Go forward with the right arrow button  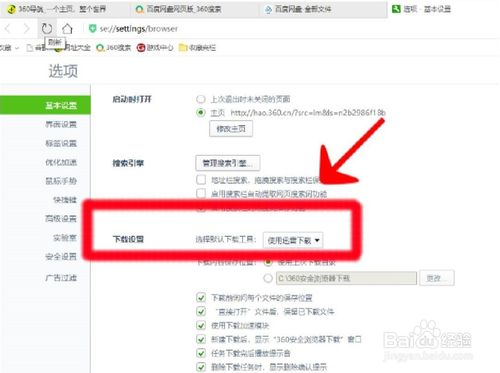click(x=27, y=29)
